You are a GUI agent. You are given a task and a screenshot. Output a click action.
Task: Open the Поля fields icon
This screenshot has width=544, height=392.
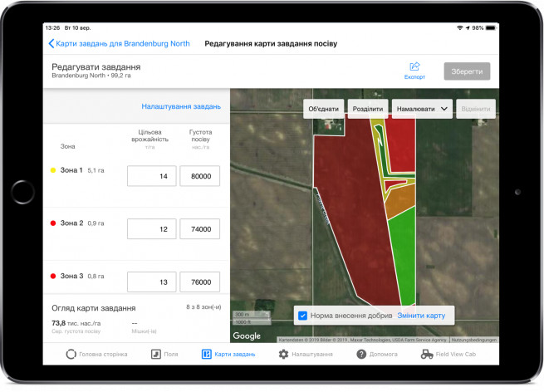[x=156, y=354]
